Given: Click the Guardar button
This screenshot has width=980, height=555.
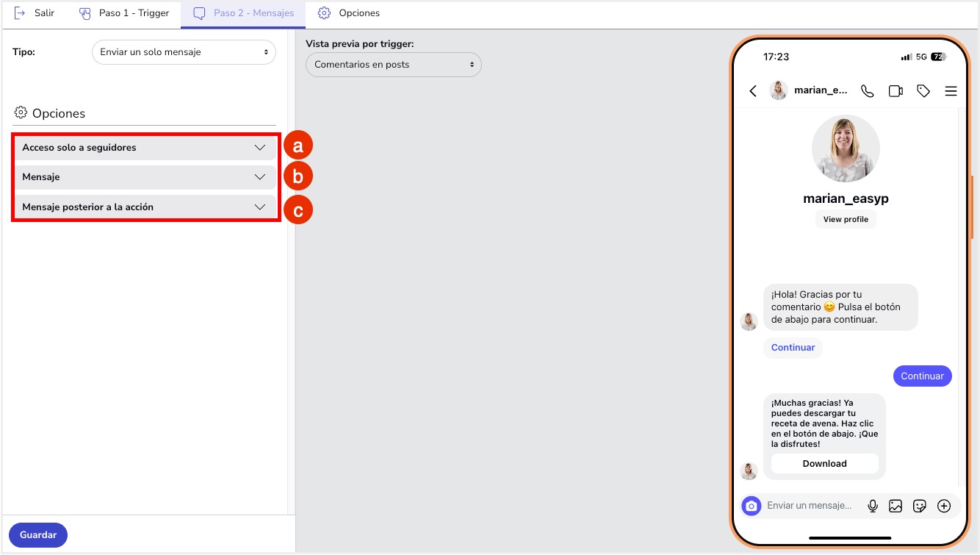Looking at the screenshot, I should pyautogui.click(x=37, y=535).
